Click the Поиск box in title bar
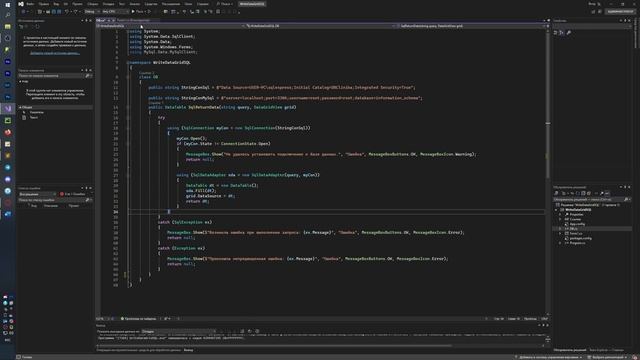The width and height of the screenshot is (640, 360). pyautogui.click(x=224, y=4)
